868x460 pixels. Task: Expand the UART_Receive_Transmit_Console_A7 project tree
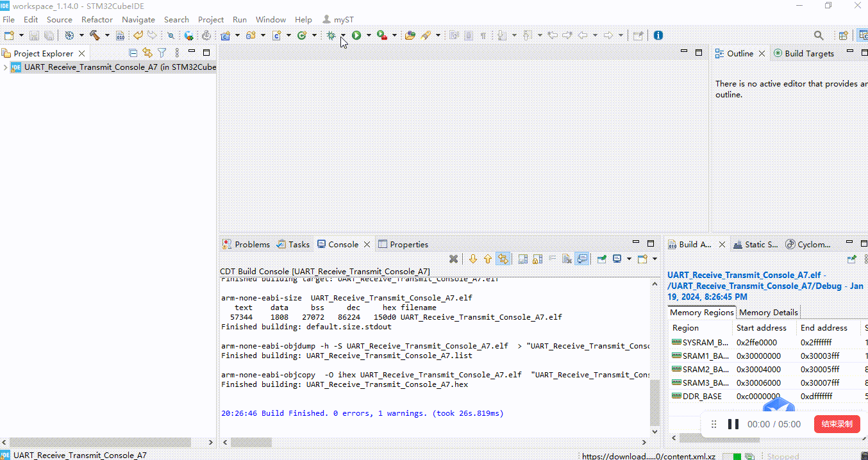6,67
